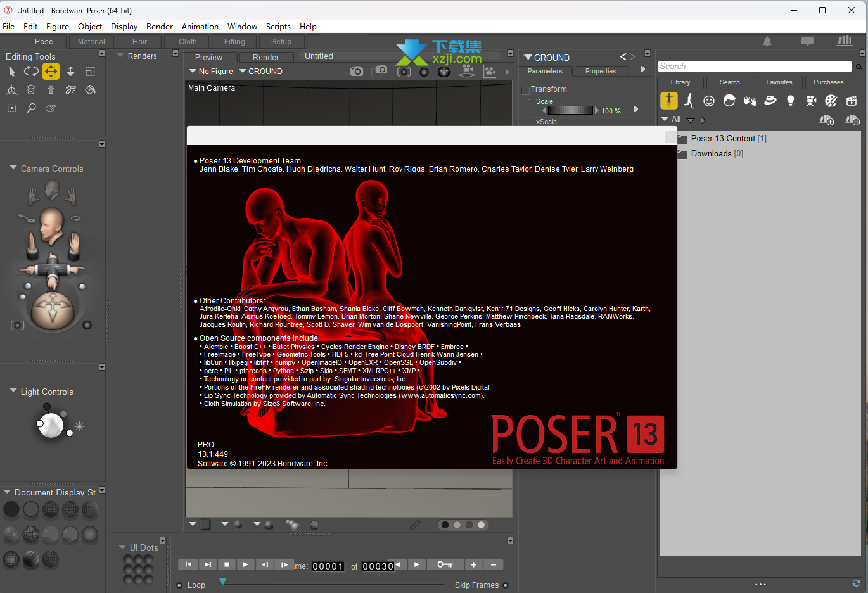868x593 pixels.
Task: Open the Hair library category
Action: tap(729, 101)
